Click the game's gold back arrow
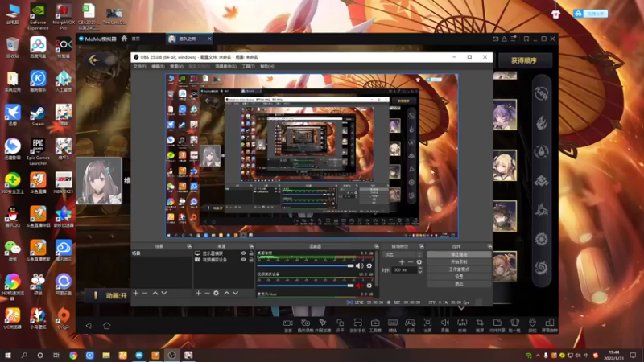 pos(93,60)
